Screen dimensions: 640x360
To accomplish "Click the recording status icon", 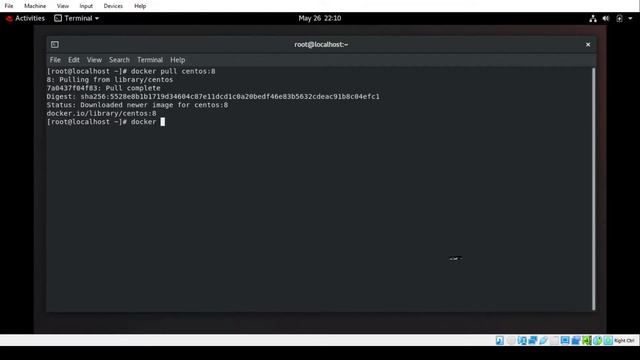I will 576,341.
